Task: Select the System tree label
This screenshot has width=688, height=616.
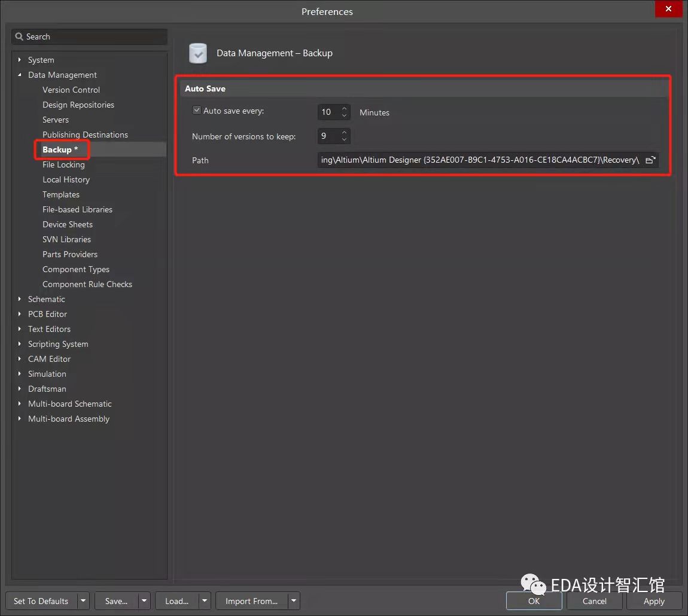Action: pos(41,60)
